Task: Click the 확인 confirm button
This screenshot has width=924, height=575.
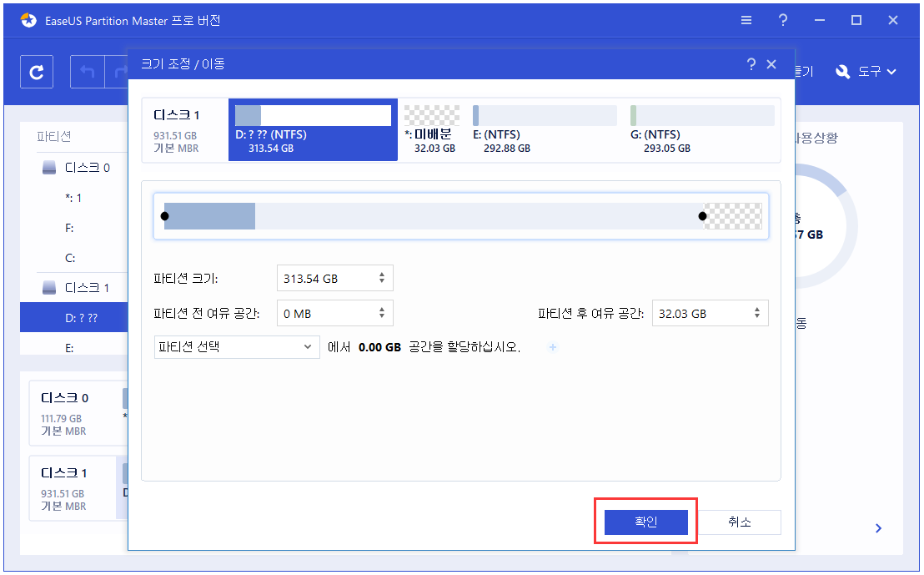Action: click(645, 522)
